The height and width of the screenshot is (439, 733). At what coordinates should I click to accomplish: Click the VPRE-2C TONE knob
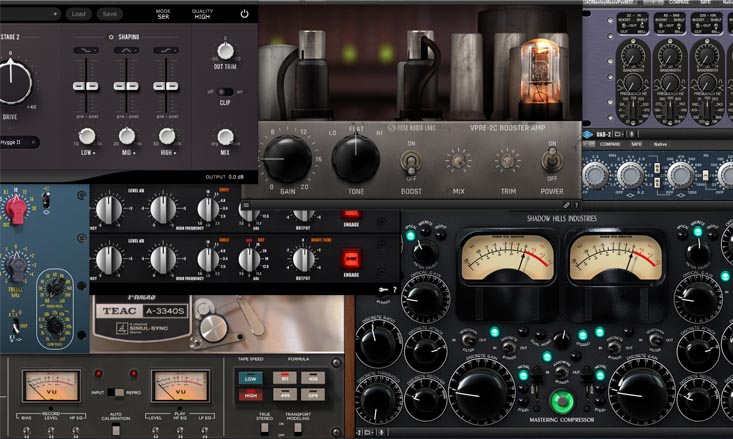(x=356, y=158)
